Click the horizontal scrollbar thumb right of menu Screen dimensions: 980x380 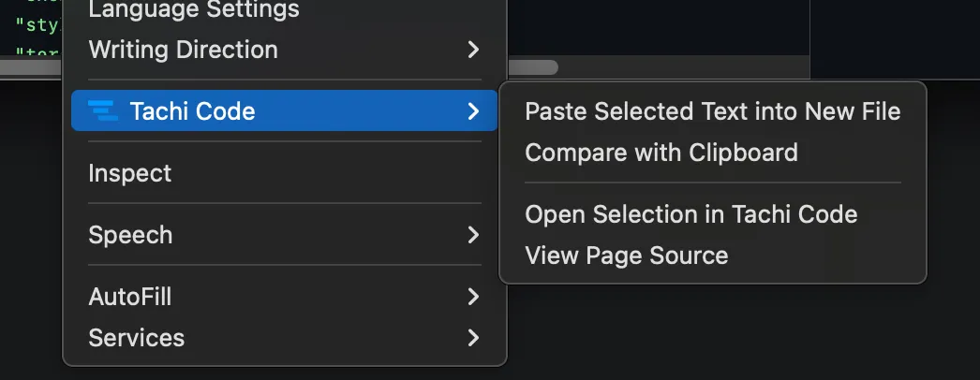pos(532,67)
